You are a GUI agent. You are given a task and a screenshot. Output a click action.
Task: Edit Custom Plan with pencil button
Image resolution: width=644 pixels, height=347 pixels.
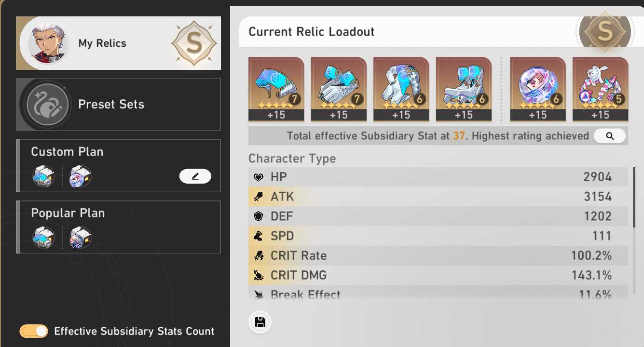point(195,176)
